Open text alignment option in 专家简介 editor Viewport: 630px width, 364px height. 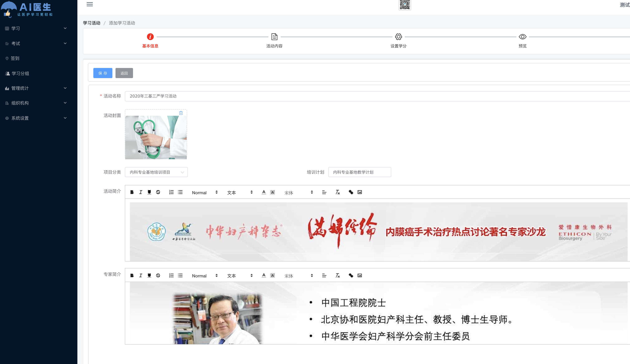tap(324, 275)
